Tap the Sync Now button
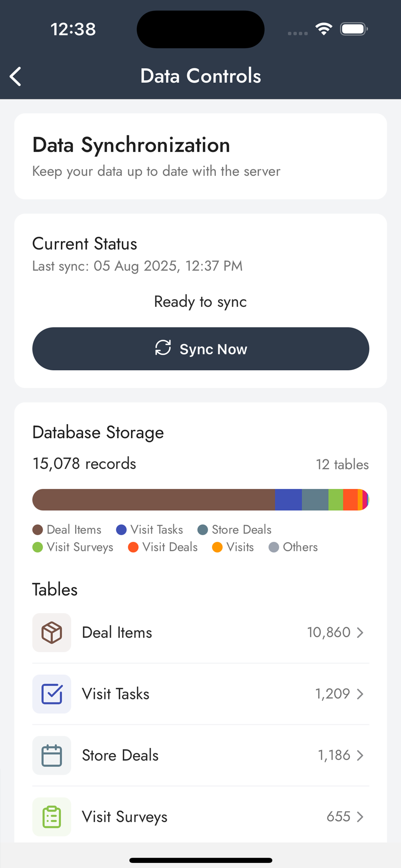 click(x=201, y=349)
